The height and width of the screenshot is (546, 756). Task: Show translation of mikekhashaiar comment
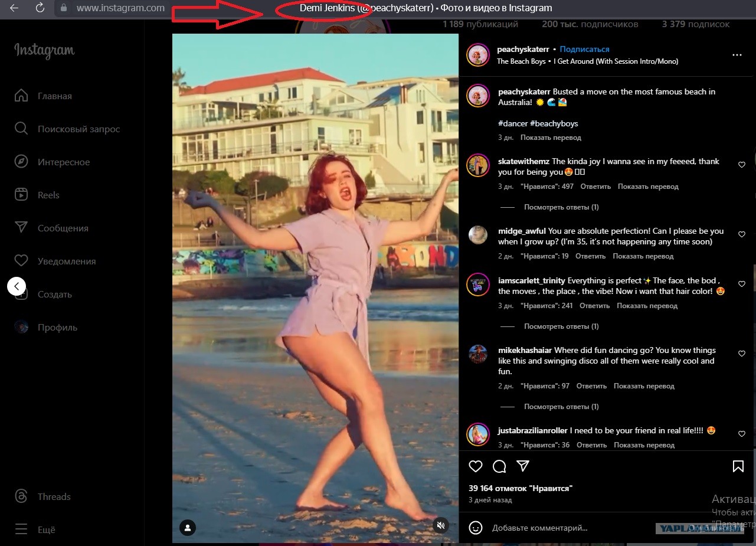tap(644, 386)
